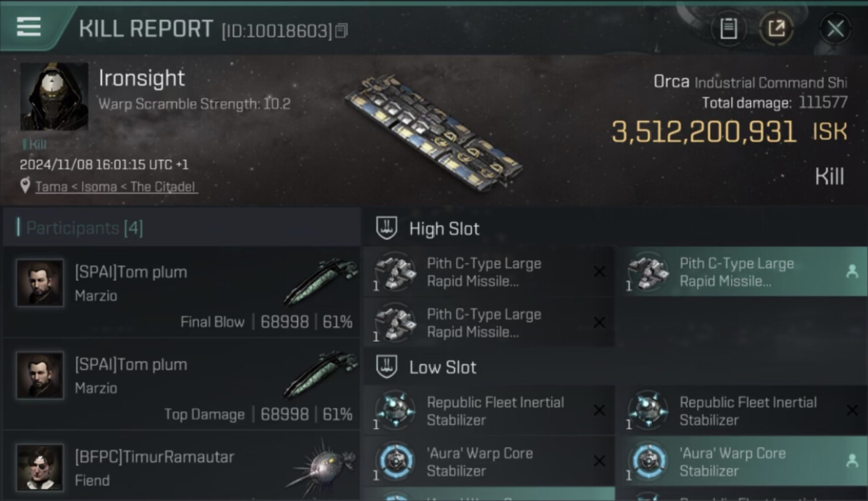Click TimurRamautar's portrait

(x=40, y=467)
